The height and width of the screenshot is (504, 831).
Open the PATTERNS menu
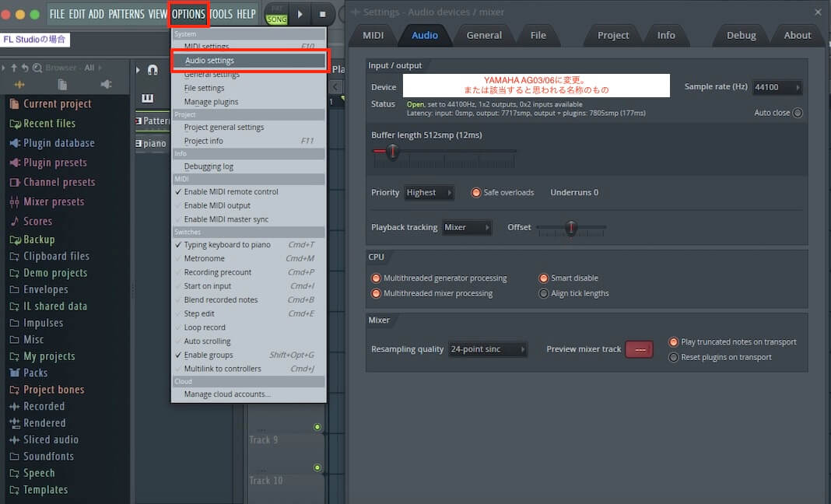pyautogui.click(x=126, y=14)
